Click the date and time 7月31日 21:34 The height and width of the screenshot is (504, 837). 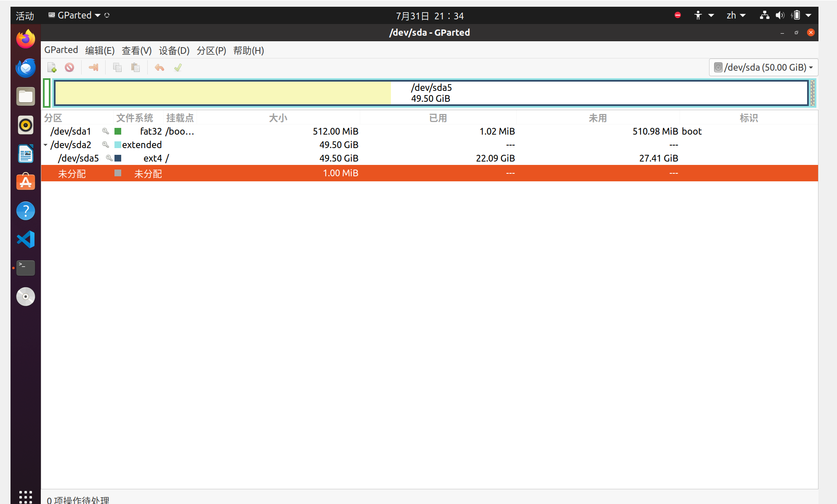coord(430,16)
